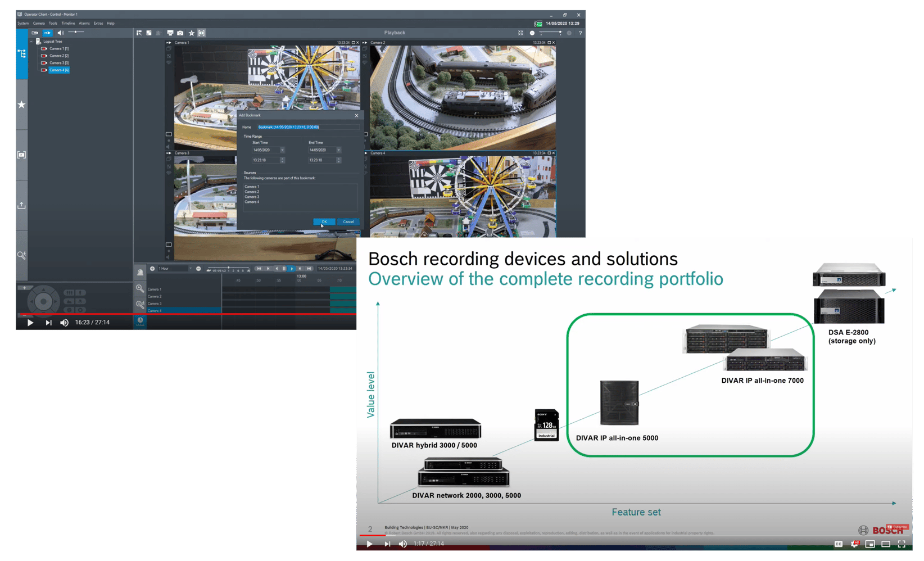924x561 pixels.
Task: Cancel the Add Bookmark dialog
Action: click(348, 221)
